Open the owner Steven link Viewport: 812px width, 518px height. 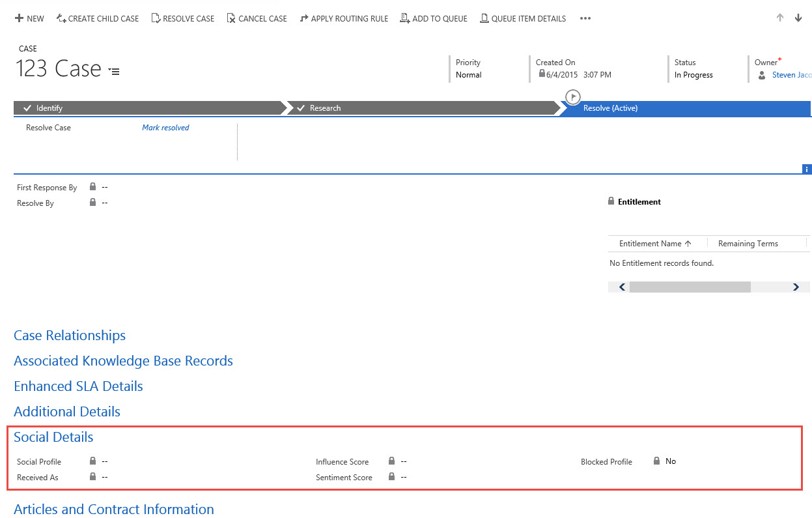(x=792, y=75)
